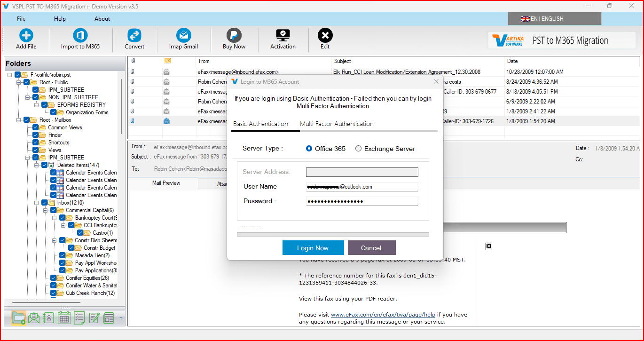Collapse the NON_IPM_SUBTREE node
Image resolution: width=644 pixels, height=341 pixels.
point(28,97)
